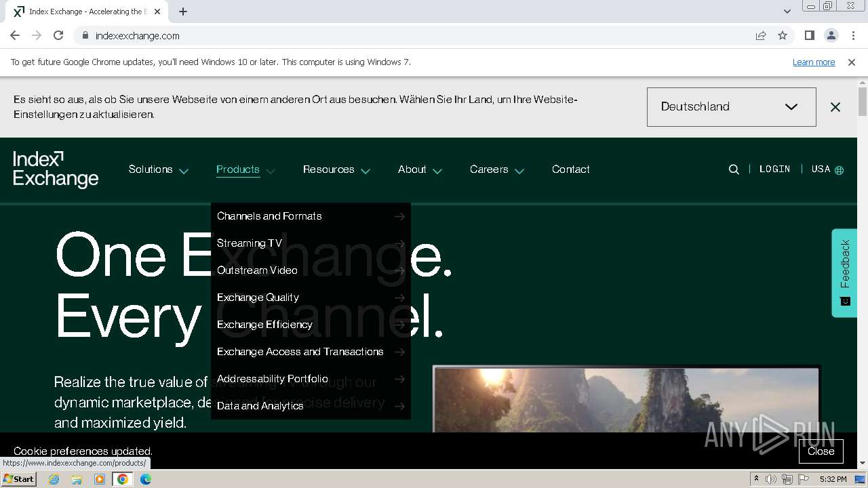Image resolution: width=868 pixels, height=488 pixels.
Task: Open the Careers menu
Action: (489, 169)
